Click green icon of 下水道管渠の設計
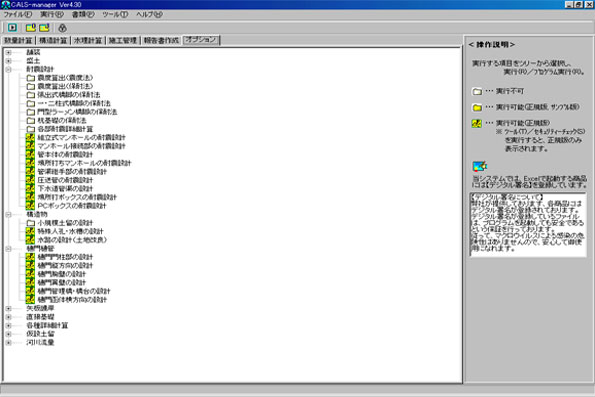This screenshot has width=595, height=397. 30,189
